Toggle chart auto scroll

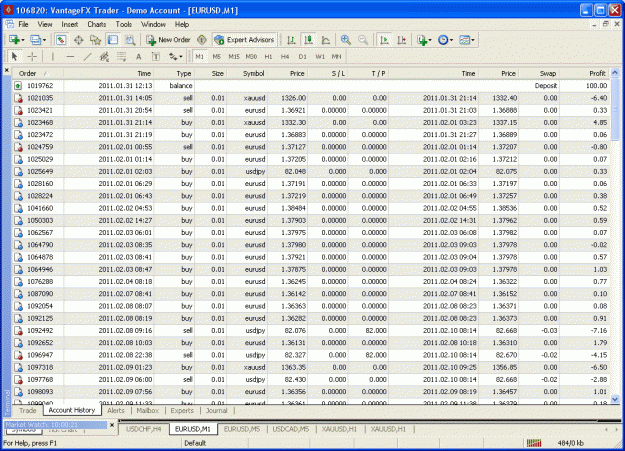tap(384, 40)
